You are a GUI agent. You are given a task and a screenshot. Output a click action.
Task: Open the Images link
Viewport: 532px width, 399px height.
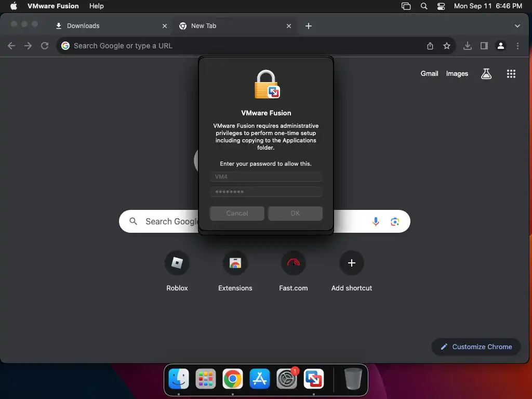pyautogui.click(x=457, y=74)
